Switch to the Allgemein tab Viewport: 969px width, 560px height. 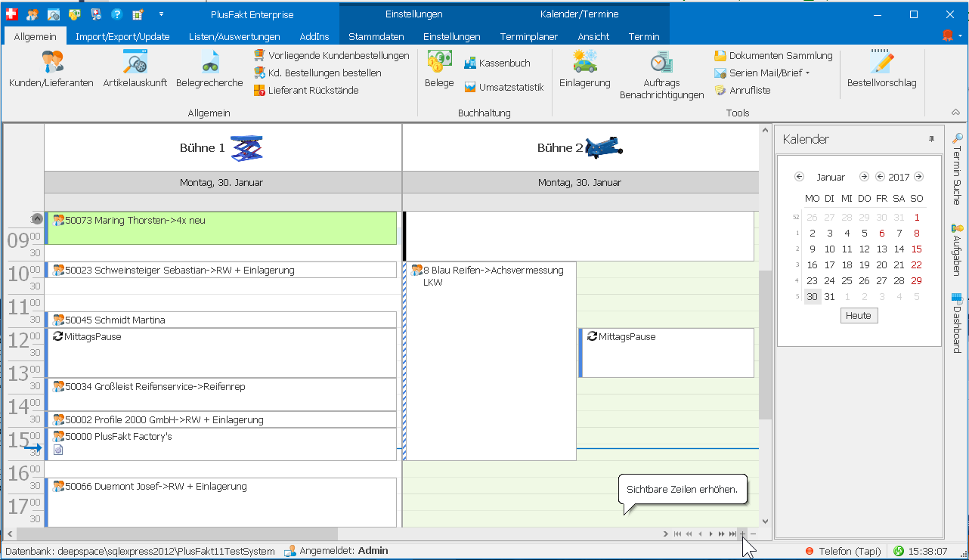(x=35, y=36)
